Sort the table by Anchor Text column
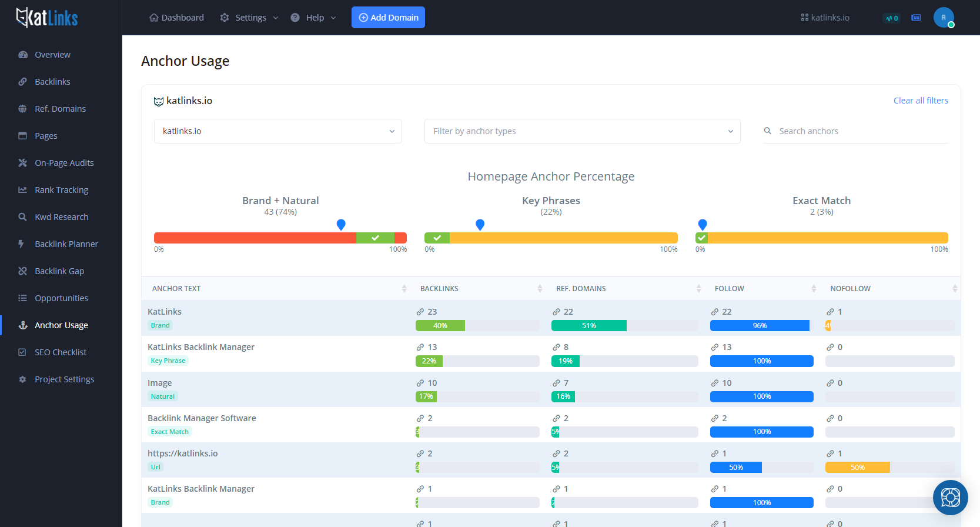This screenshot has height=527, width=980. [404, 288]
